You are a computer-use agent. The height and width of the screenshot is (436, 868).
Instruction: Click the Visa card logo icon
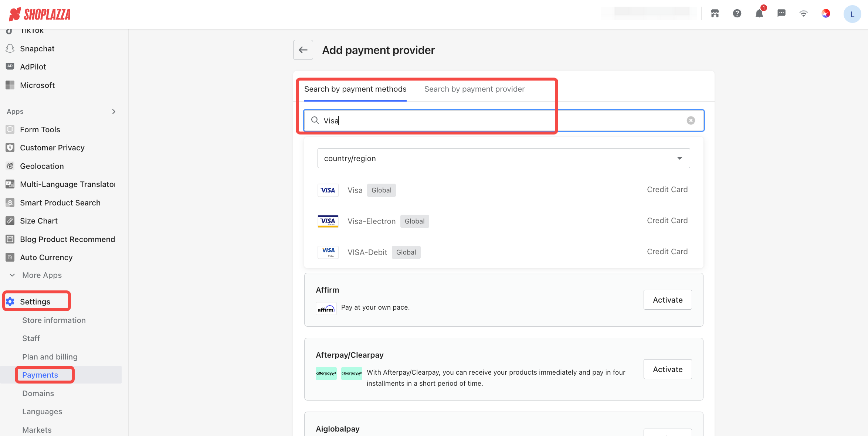[x=328, y=190]
